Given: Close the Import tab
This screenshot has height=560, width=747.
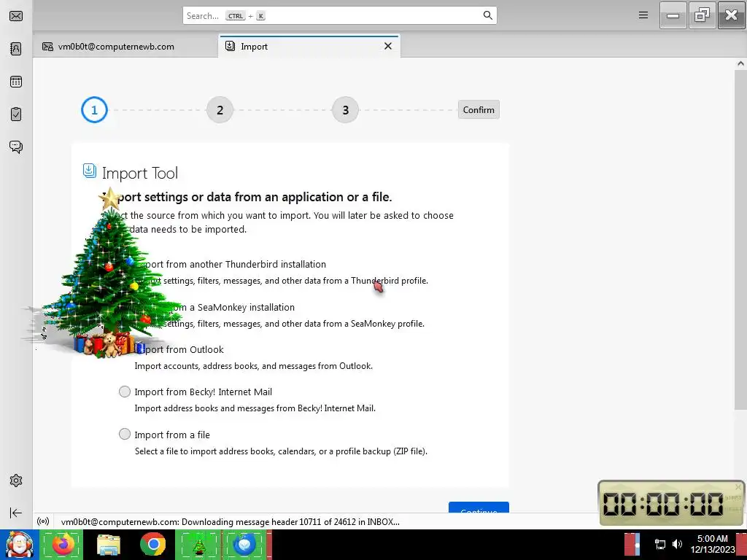Looking at the screenshot, I should point(388,46).
